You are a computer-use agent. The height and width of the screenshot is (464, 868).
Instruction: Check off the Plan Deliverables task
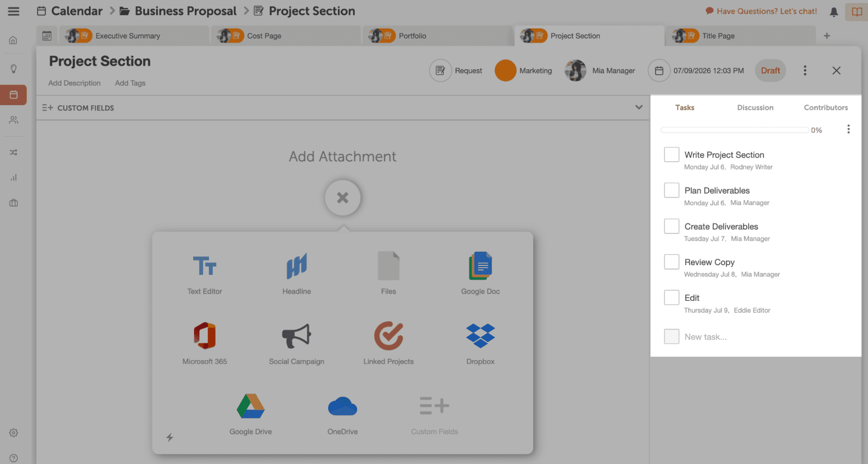[x=671, y=190]
